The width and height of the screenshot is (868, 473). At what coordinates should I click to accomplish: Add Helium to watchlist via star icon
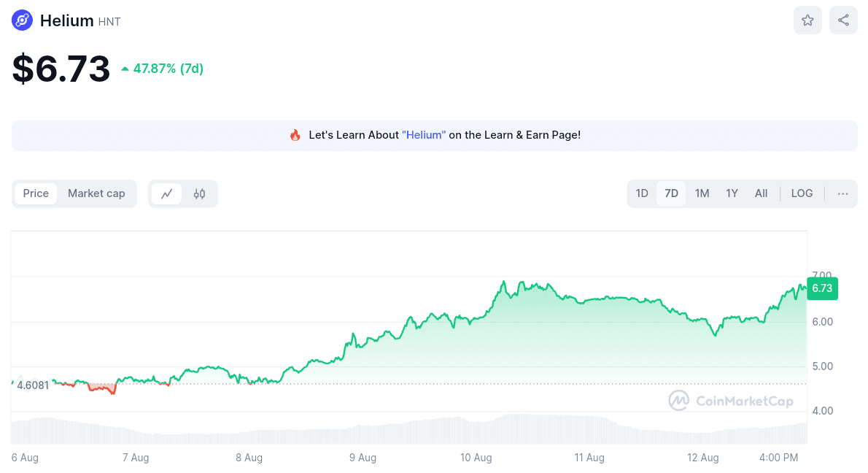coord(807,20)
